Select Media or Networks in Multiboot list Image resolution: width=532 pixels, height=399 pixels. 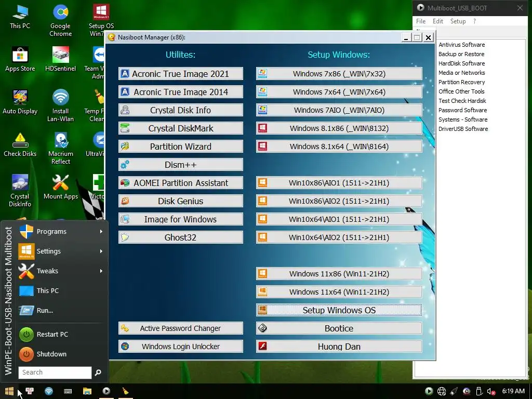pyautogui.click(x=461, y=73)
